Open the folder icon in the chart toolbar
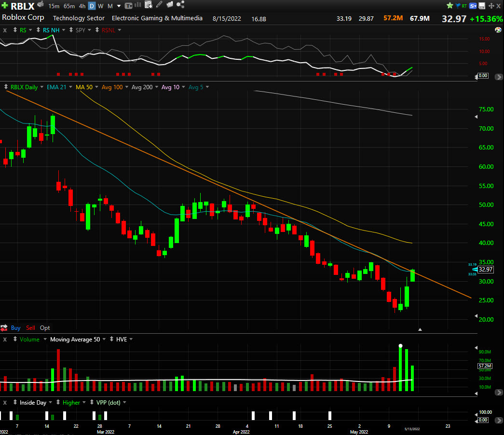 [x=170, y=4]
